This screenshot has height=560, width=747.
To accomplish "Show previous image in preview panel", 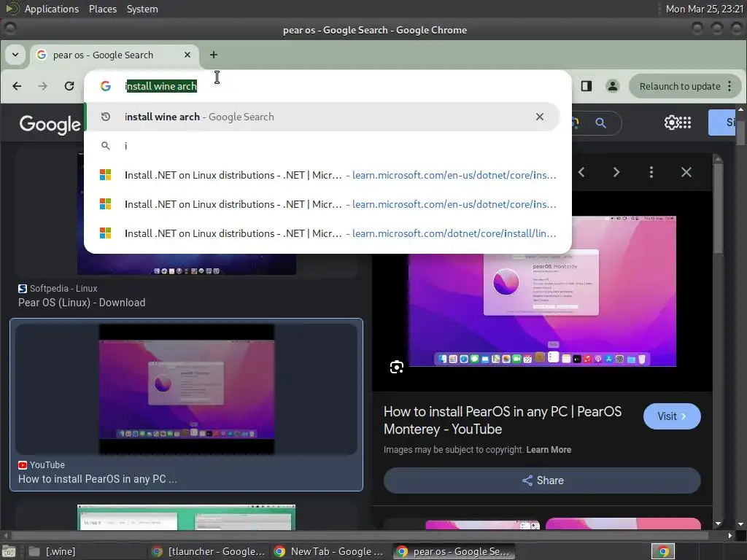I will click(581, 172).
